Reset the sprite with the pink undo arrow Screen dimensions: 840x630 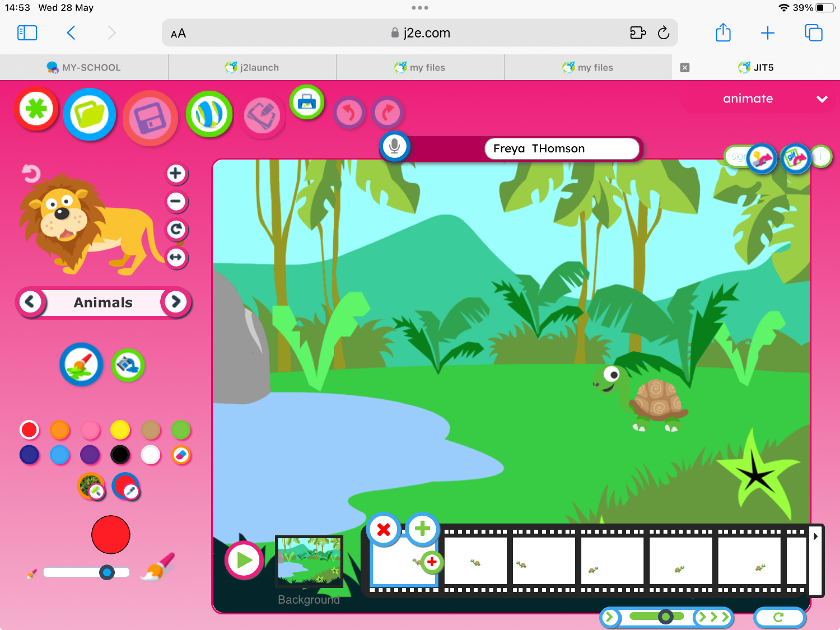pos(31,174)
